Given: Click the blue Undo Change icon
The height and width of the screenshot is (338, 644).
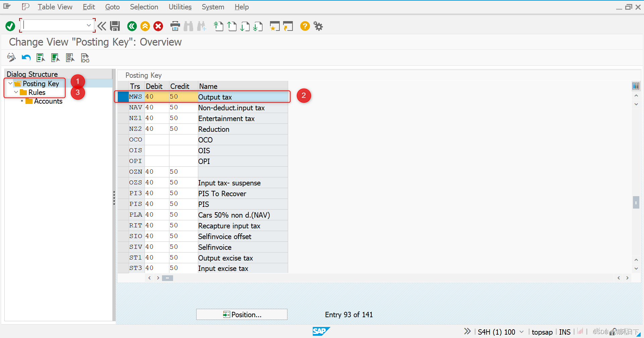Looking at the screenshot, I should (26, 58).
